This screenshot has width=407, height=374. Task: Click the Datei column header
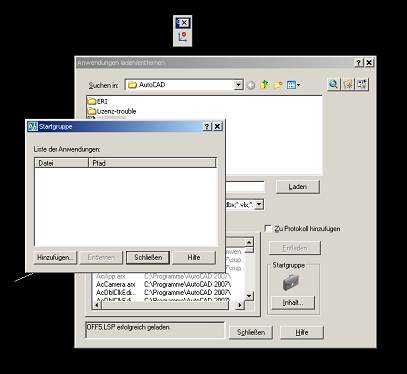[x=62, y=163]
